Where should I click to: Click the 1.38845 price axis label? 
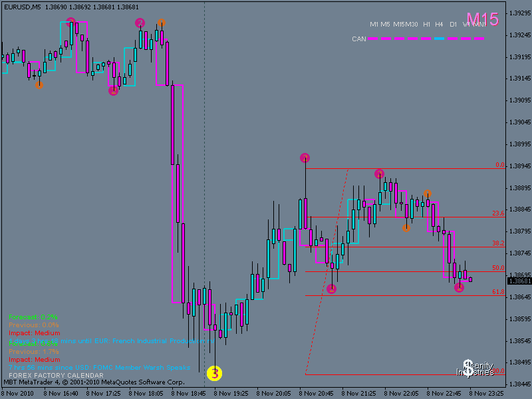[520, 209]
